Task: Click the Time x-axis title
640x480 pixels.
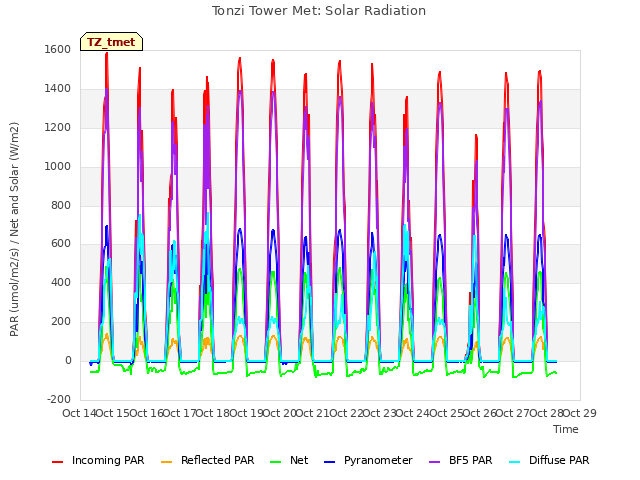Action: click(x=566, y=429)
